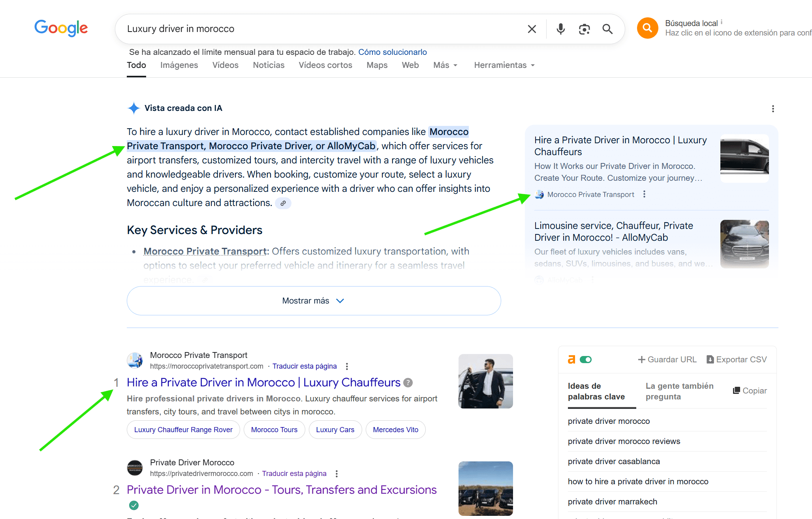
Task: Click the question mark icon beside first result title
Action: coord(408,382)
